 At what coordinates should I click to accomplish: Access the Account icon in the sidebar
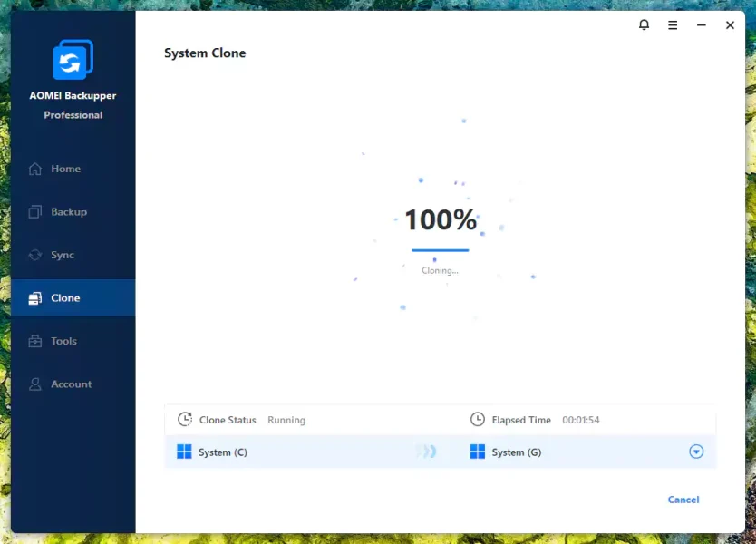[37, 384]
